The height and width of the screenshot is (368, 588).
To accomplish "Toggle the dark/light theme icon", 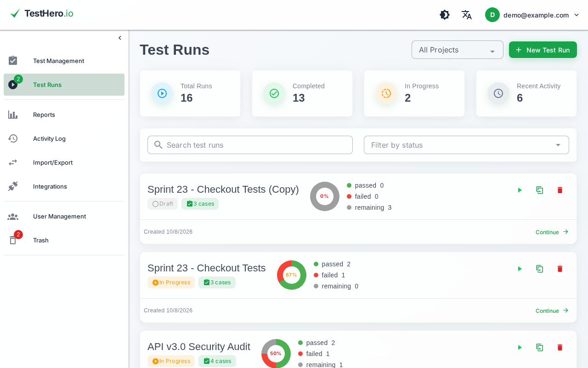I will tap(445, 15).
